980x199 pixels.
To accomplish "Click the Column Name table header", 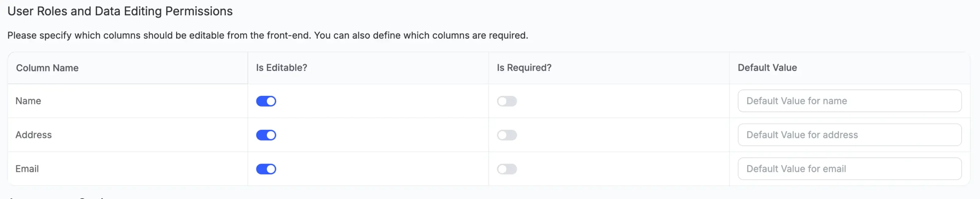I will [47, 68].
